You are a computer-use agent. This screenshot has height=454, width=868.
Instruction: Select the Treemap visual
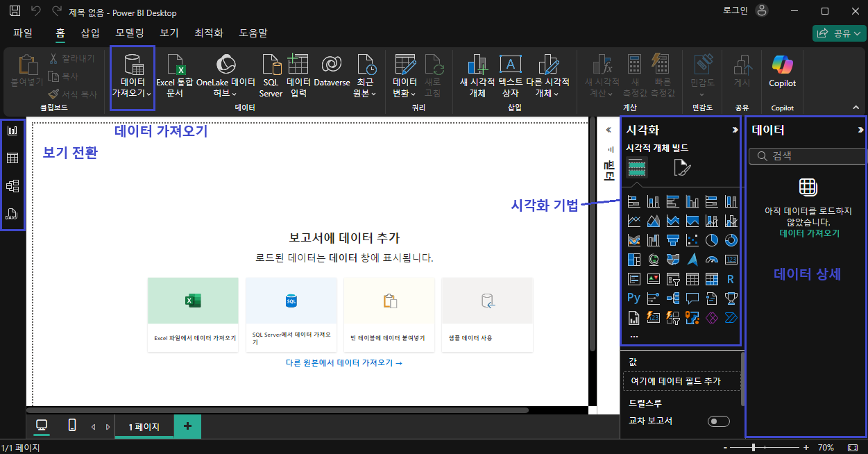click(x=633, y=260)
